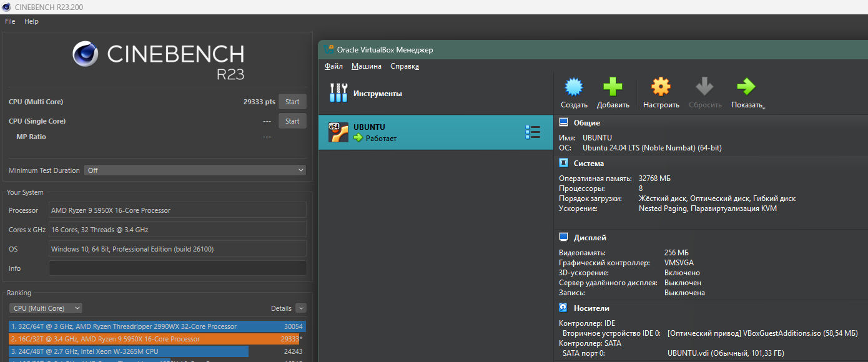Click the Details label in Ranking
The height and width of the screenshot is (362, 868).
(x=281, y=308)
